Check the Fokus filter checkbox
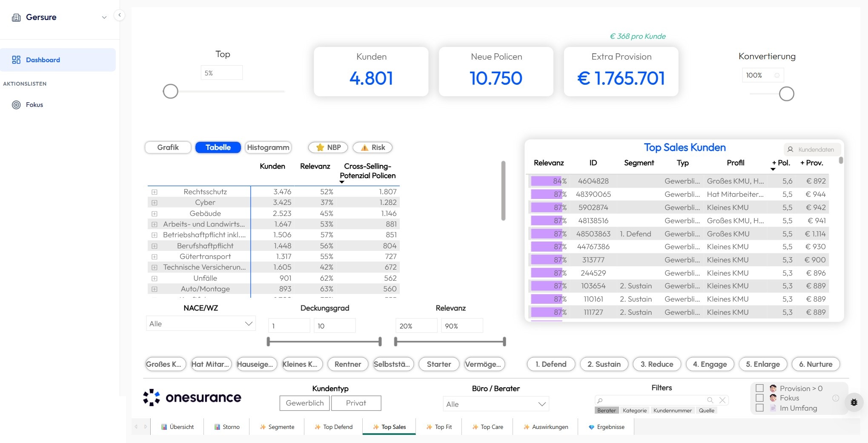Screen dimensions: 868x443 click(759, 398)
